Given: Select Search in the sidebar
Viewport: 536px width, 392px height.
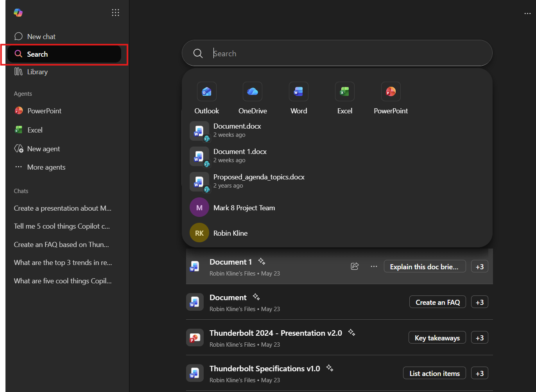Looking at the screenshot, I should [64, 54].
